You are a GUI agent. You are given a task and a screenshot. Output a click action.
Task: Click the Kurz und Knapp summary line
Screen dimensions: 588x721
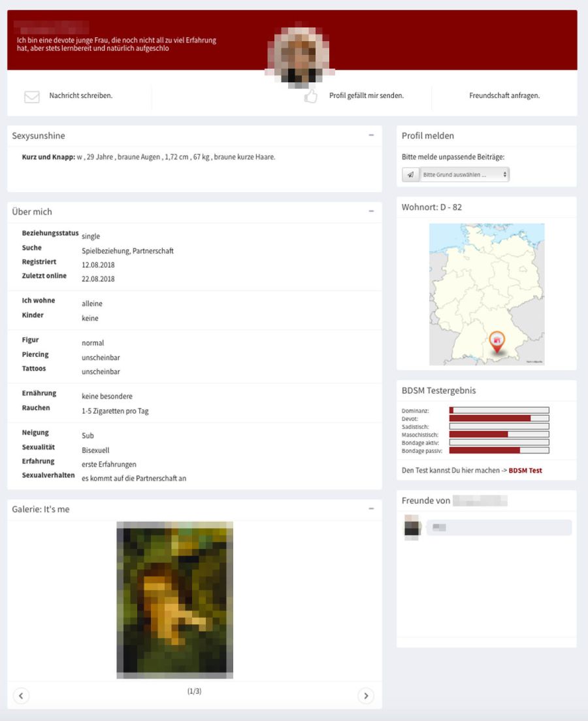[x=148, y=157]
